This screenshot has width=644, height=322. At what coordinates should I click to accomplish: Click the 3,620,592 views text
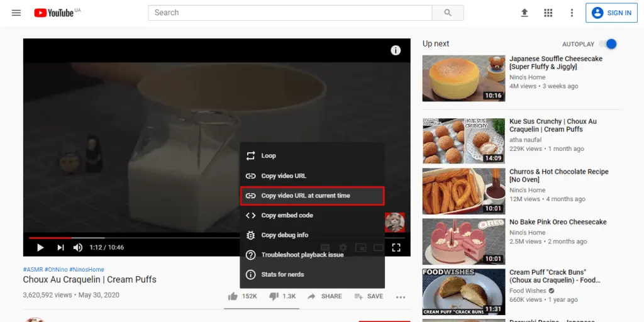point(48,295)
